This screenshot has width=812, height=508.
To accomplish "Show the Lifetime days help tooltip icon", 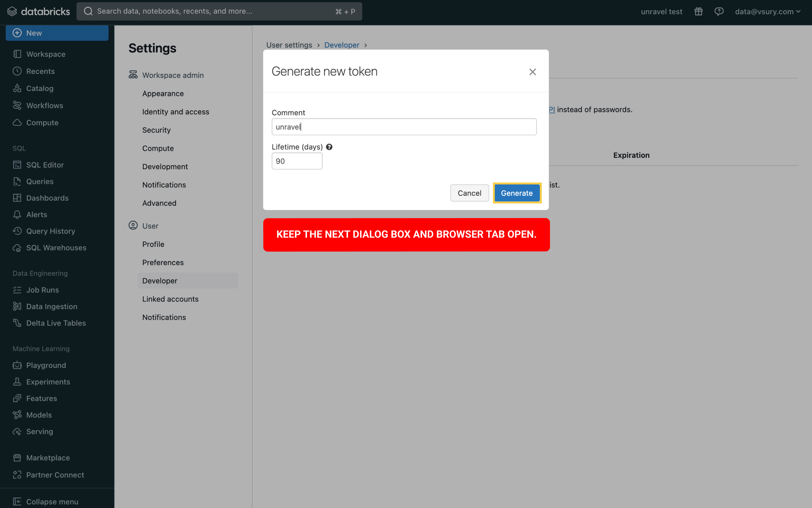I will [x=329, y=147].
